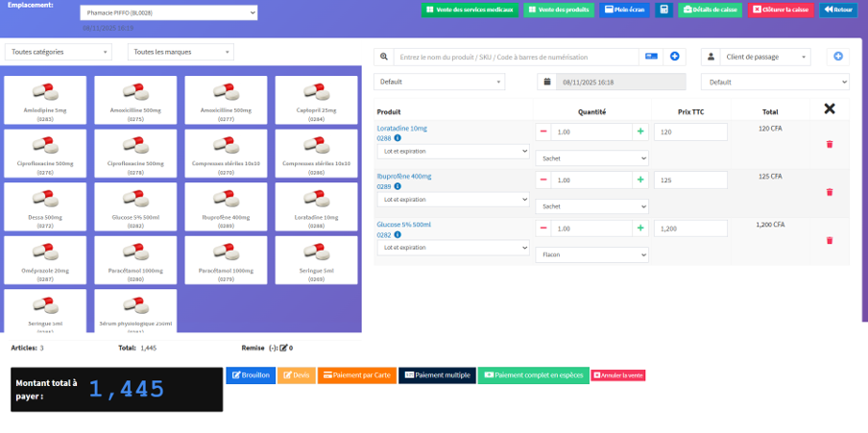Delete the Glucose 5% 500ml row
The image size is (868, 433).
(830, 240)
